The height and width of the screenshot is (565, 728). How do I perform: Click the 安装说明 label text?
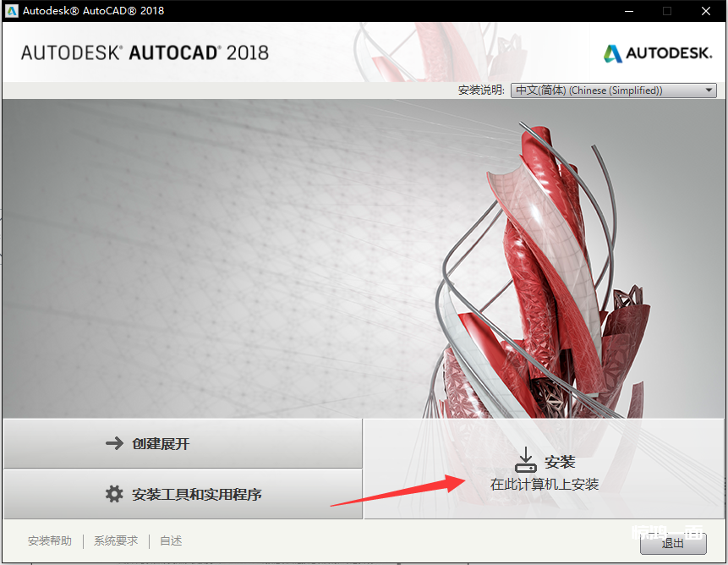tap(481, 91)
